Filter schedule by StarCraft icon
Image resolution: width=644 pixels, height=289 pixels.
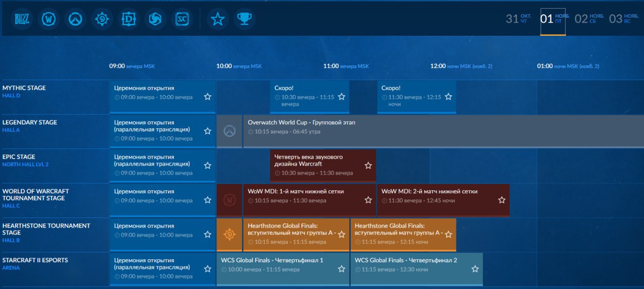(182, 19)
